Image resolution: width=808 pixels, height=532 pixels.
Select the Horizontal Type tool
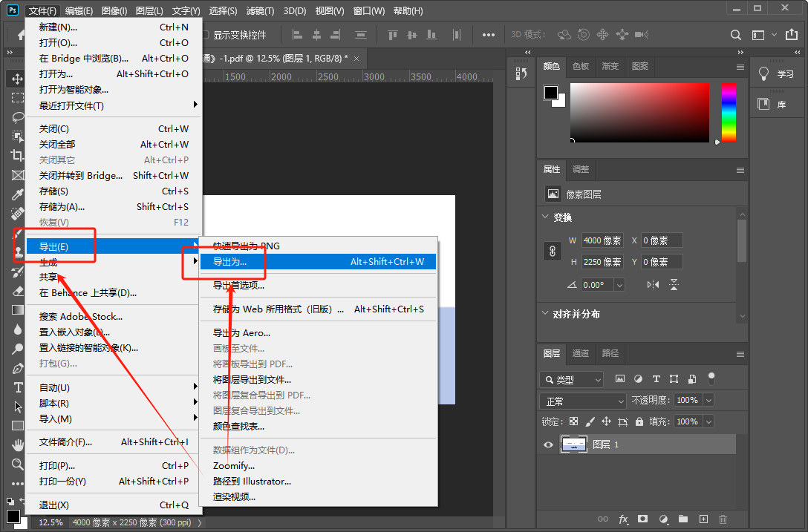click(x=18, y=387)
